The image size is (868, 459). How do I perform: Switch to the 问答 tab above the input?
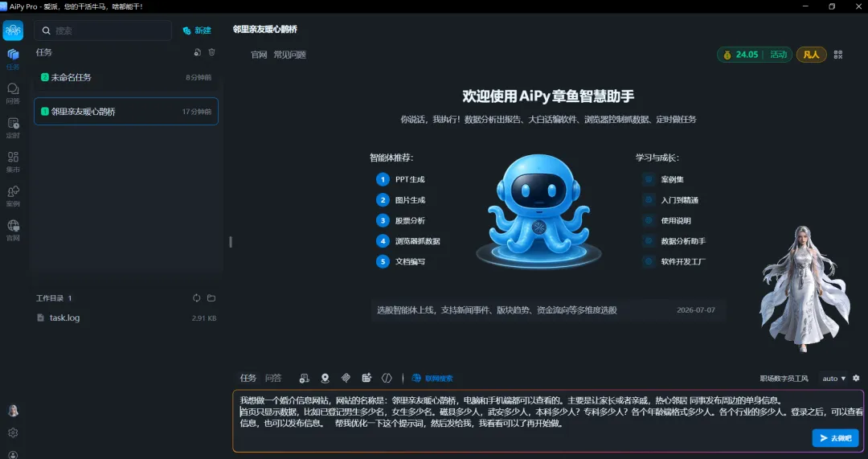tap(273, 378)
